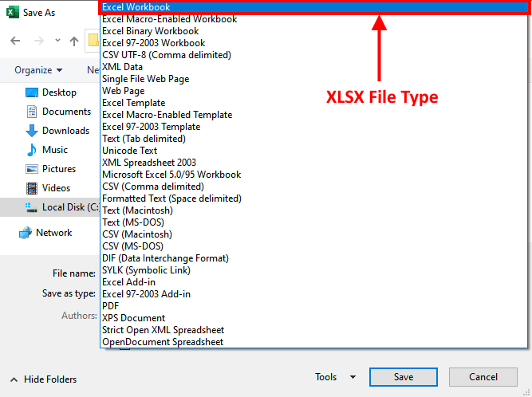
Task: Choose Excel Binary Workbook type
Action: click(314, 31)
